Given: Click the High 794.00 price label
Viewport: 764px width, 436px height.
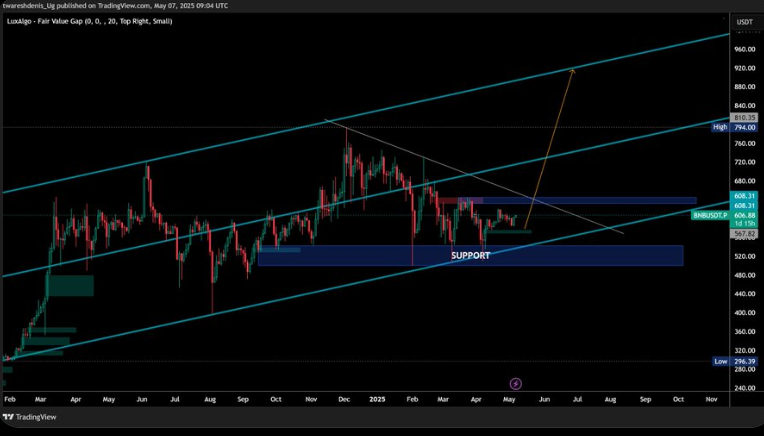Looking at the screenshot, I should point(735,127).
